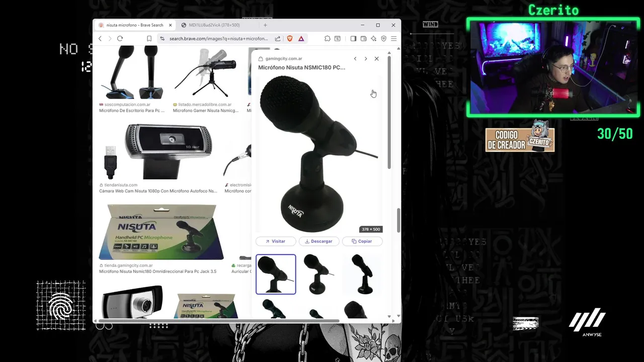This screenshot has width=644, height=362.
Task: Open a new browser tab
Action: (x=265, y=25)
